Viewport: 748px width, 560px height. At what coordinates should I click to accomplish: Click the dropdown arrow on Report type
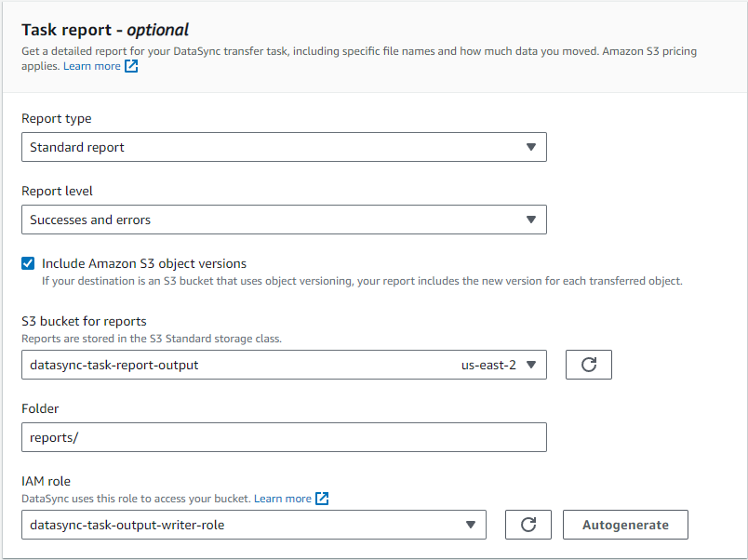point(531,147)
